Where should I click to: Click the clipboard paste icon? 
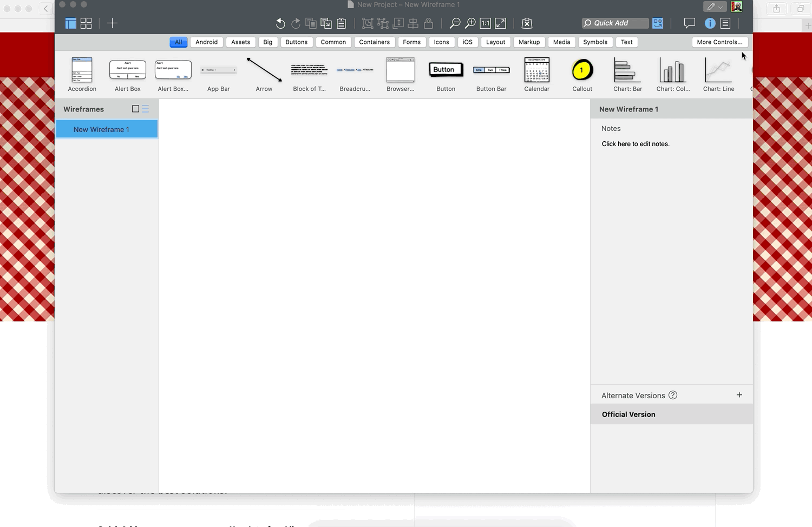click(x=342, y=23)
